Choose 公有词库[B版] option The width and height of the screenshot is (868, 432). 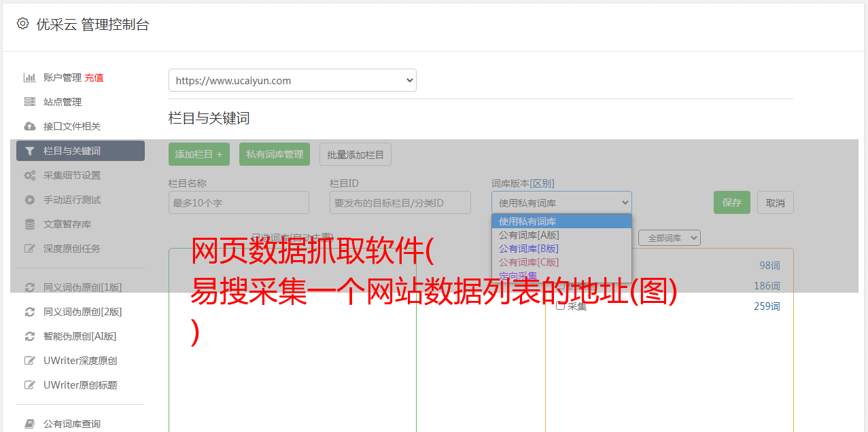coord(561,249)
